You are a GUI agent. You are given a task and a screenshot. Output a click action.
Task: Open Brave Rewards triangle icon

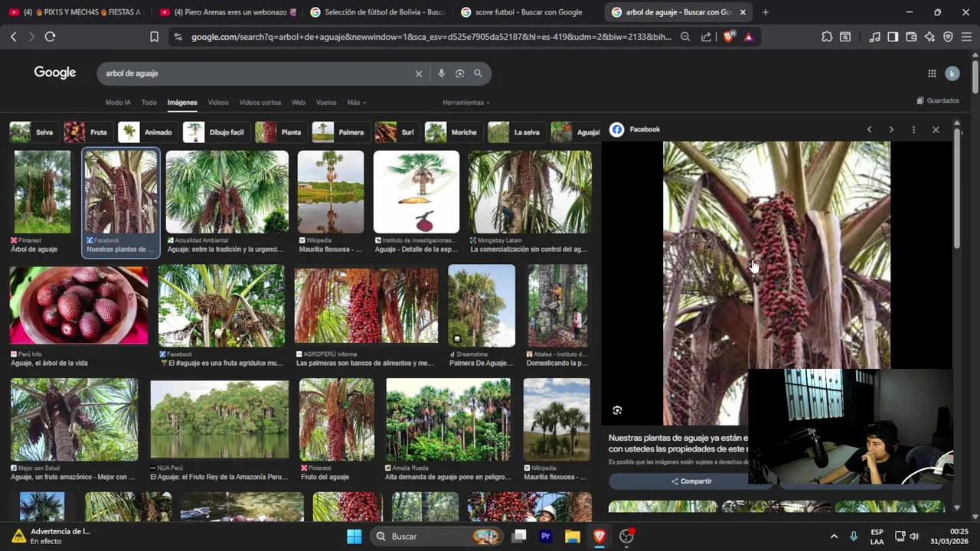pos(749,37)
